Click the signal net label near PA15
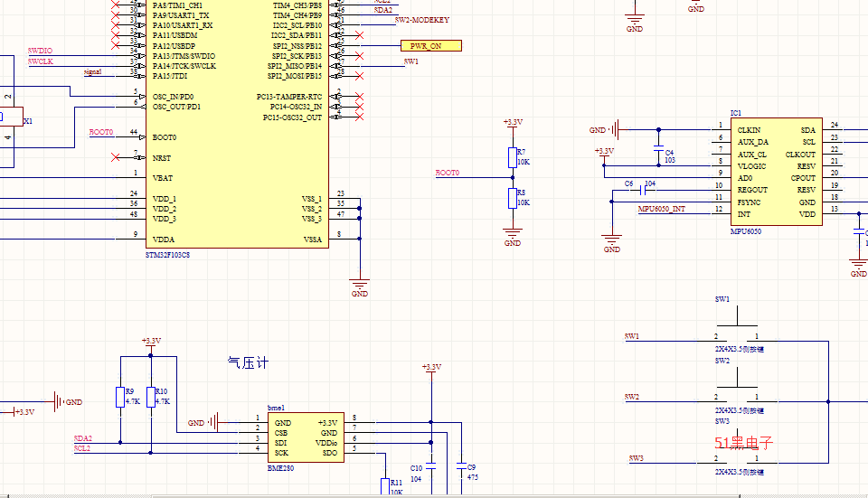This screenshot has width=868, height=498. click(92, 71)
